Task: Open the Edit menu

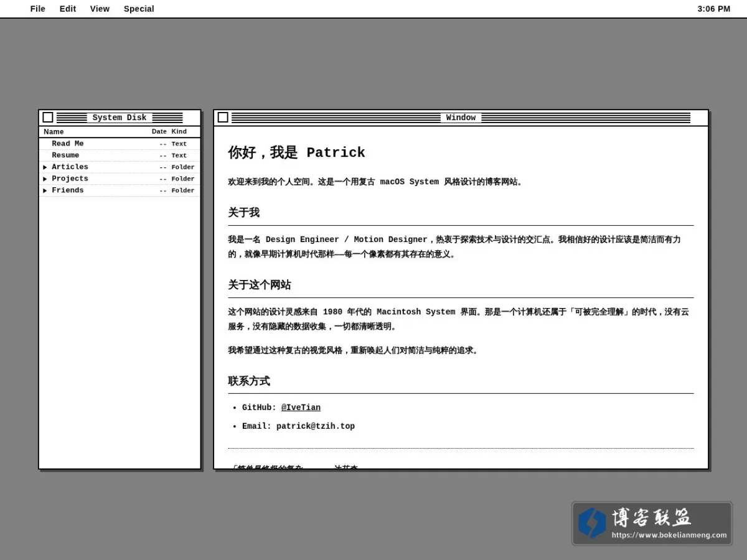Action: pos(68,9)
